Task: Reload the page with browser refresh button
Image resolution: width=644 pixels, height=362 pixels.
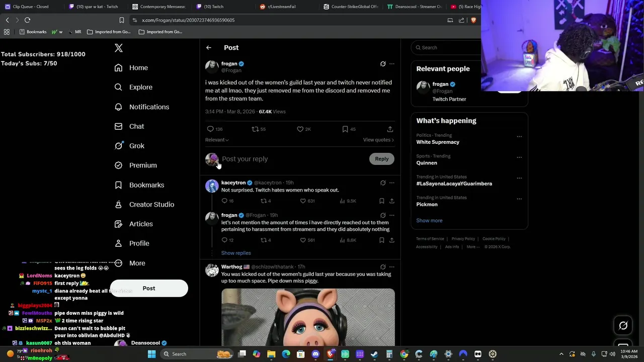Action: (x=27, y=20)
